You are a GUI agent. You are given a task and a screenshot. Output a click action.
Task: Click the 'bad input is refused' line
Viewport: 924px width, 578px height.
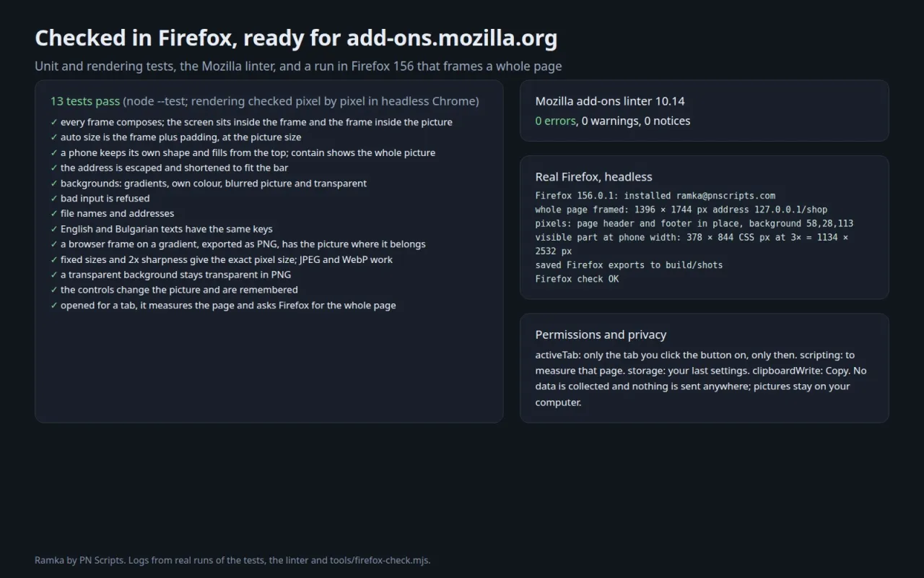100,199
